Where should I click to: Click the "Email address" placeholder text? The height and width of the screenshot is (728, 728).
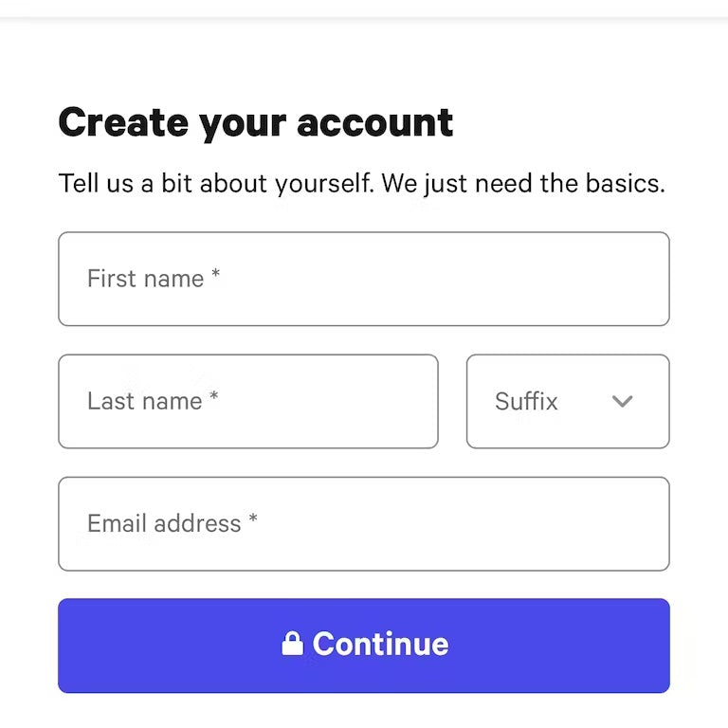pyautogui.click(x=164, y=523)
